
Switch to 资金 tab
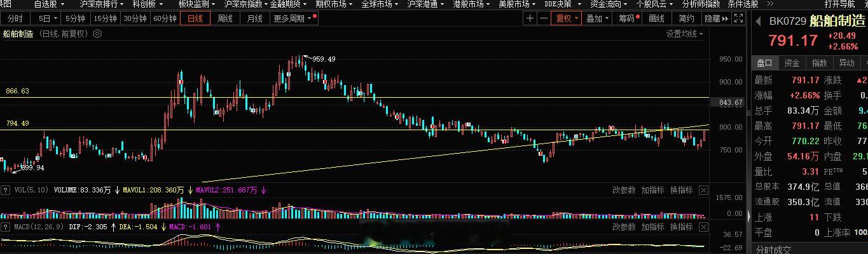[x=792, y=62]
